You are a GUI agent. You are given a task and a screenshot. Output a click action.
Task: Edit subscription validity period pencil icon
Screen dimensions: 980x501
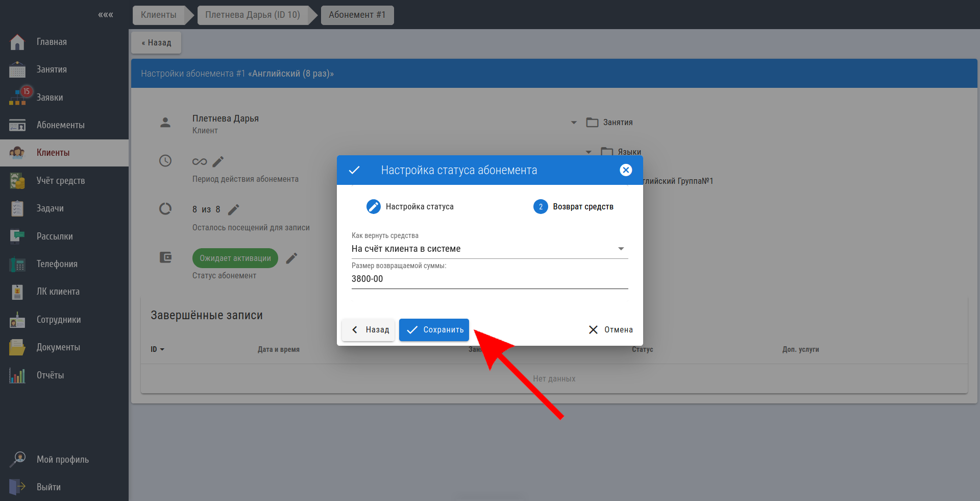coord(218,162)
